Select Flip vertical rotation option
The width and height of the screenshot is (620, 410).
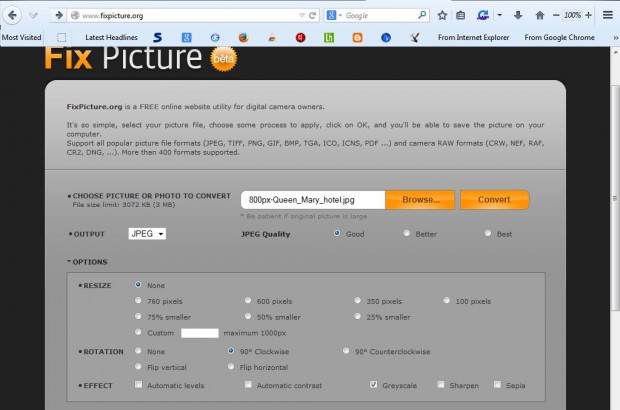point(138,367)
